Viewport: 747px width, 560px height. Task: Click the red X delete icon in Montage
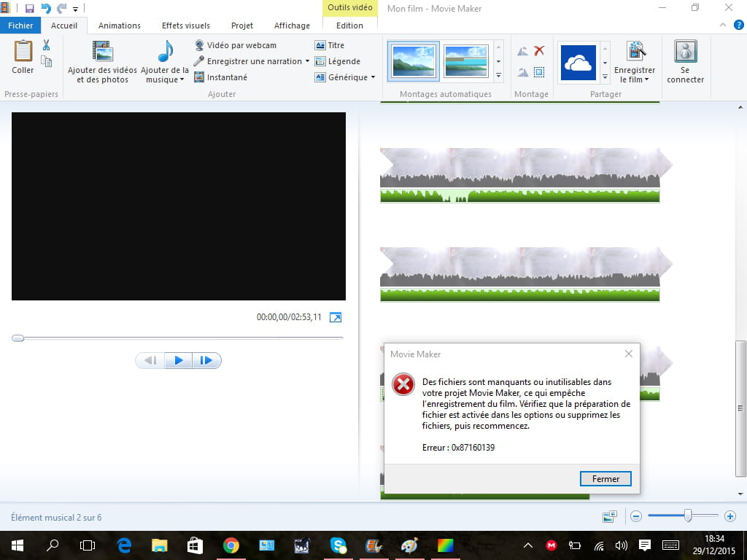(539, 50)
